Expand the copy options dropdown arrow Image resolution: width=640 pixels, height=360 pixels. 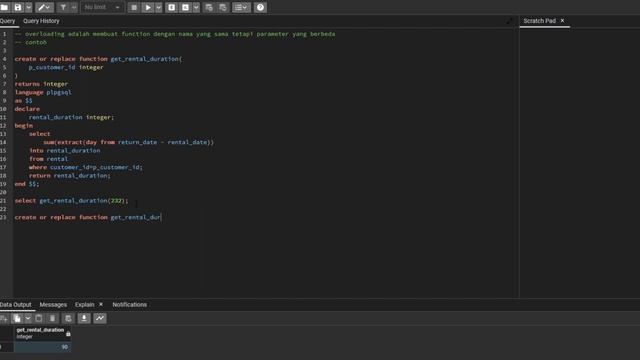point(28,318)
